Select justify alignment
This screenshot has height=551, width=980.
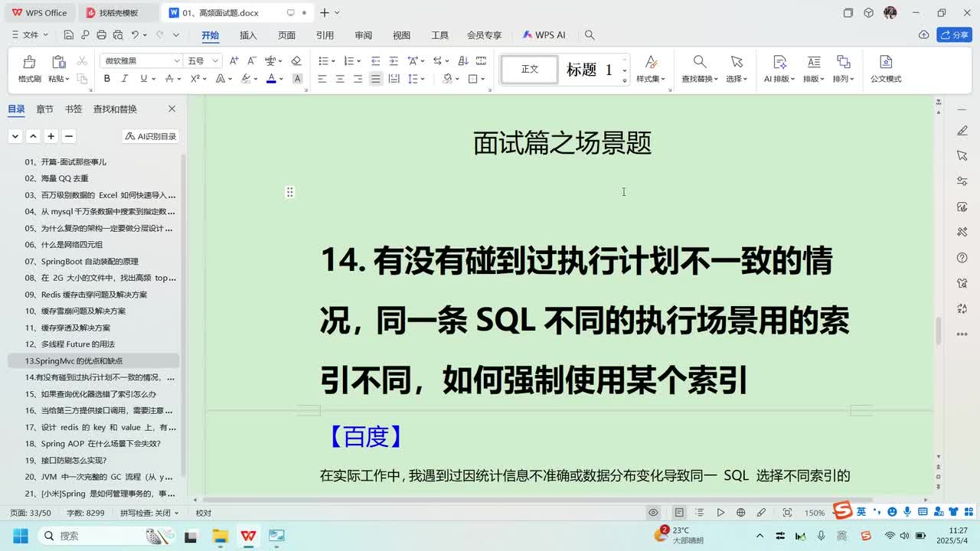pyautogui.click(x=375, y=79)
